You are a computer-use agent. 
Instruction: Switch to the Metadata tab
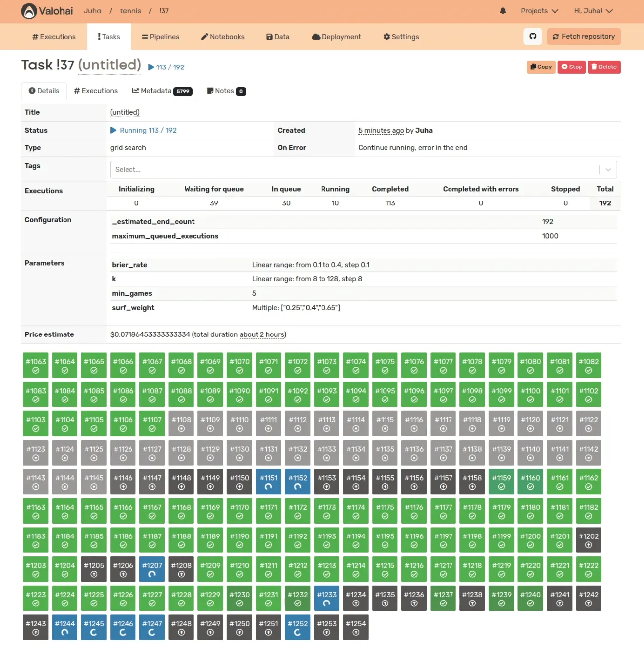point(162,91)
